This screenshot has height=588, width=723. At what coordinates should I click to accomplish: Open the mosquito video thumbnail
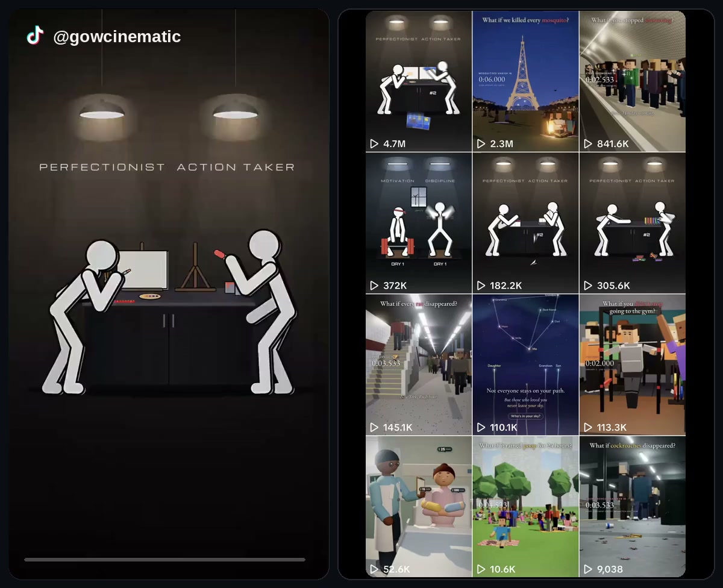tap(525, 81)
